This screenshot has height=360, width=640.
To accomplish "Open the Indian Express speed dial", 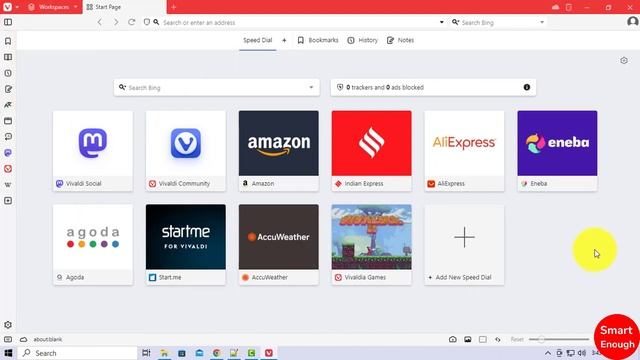I will coord(371,151).
